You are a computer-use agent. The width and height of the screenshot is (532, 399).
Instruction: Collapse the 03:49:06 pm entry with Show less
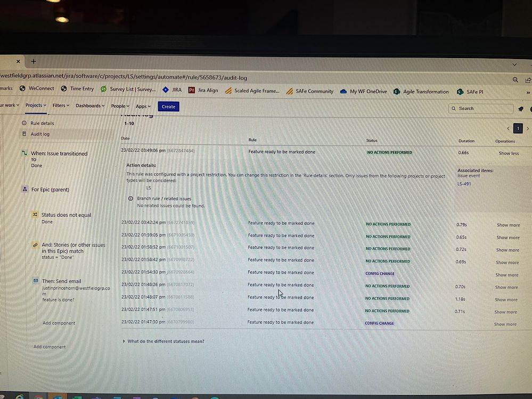point(509,153)
